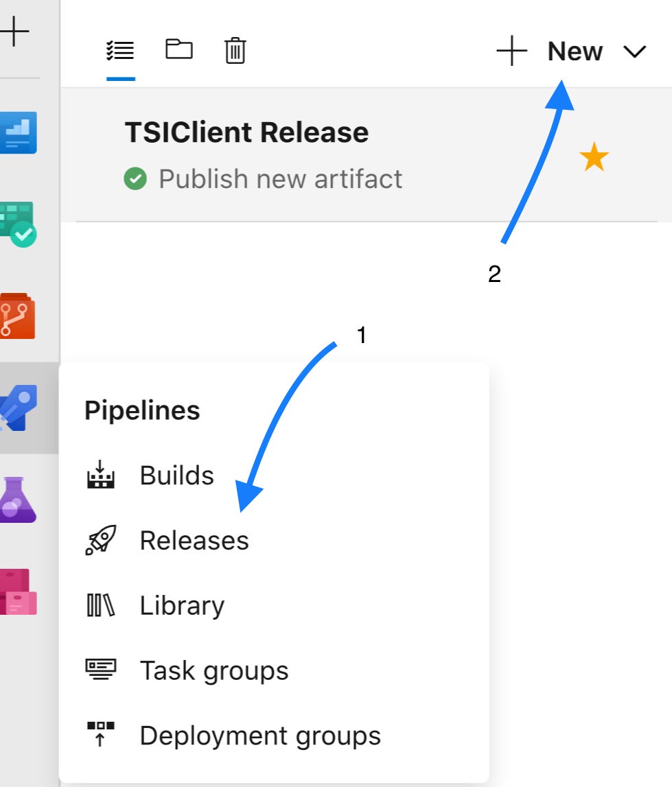Toggle the favorite star on TSIClient Release
The image size is (672, 787).
coord(594,158)
